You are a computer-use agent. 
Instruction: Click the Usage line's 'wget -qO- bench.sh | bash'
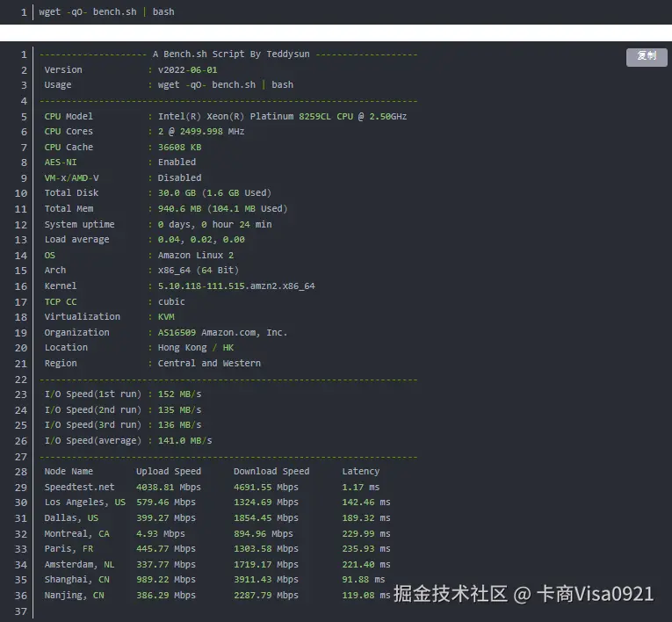(x=226, y=85)
